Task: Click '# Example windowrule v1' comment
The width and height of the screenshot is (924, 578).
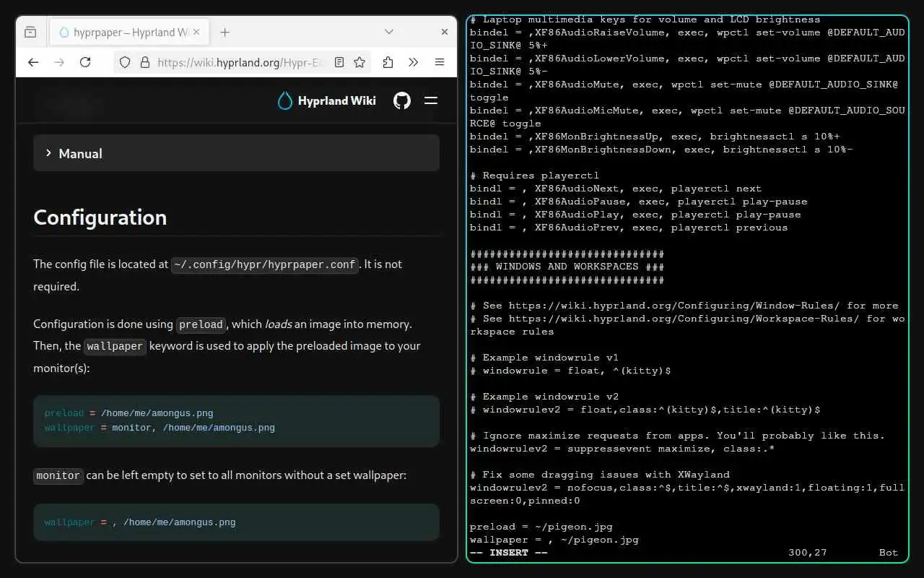Action: point(544,358)
